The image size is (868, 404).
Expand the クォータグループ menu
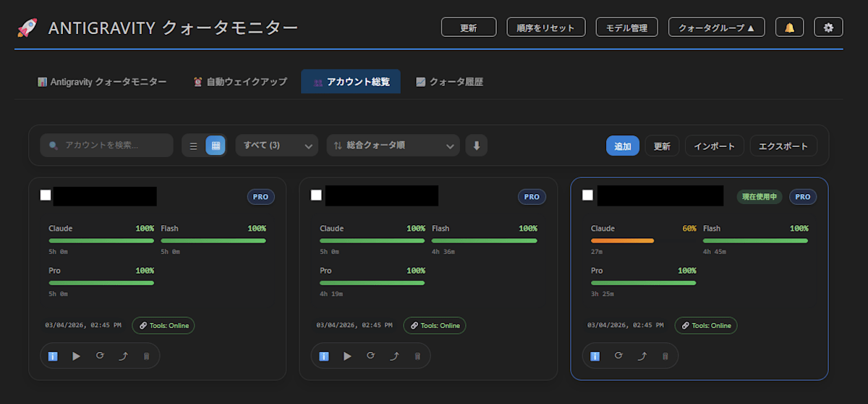pyautogui.click(x=717, y=28)
